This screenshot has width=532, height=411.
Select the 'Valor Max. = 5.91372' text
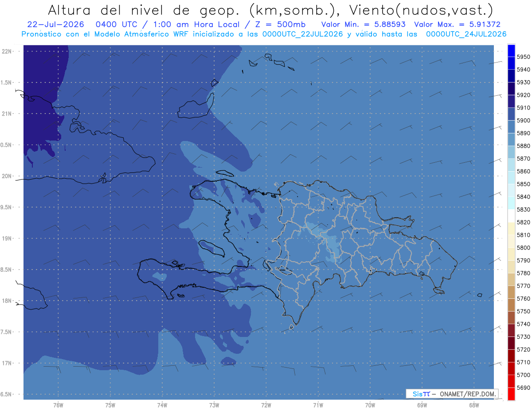coord(457,24)
